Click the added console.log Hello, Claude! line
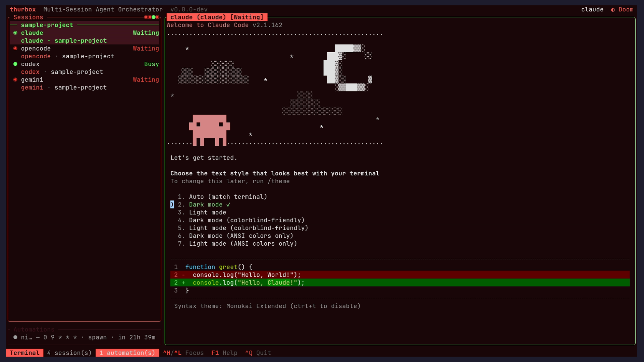 pos(400,283)
